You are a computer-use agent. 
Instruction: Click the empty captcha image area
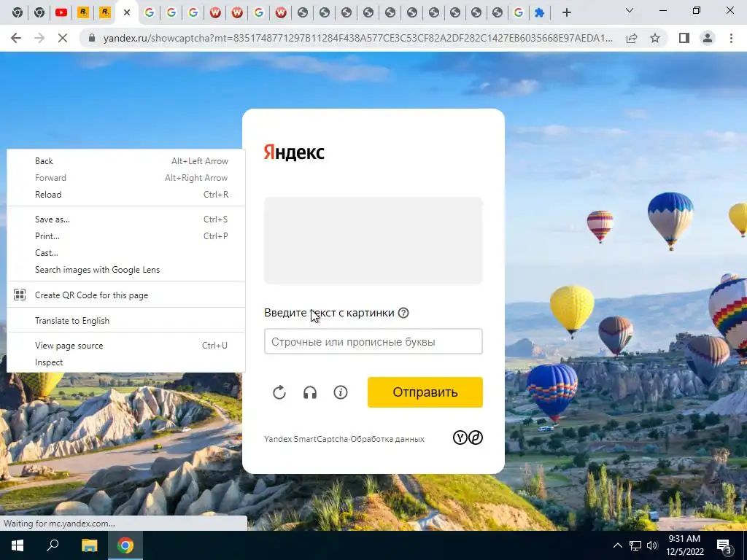(x=373, y=241)
